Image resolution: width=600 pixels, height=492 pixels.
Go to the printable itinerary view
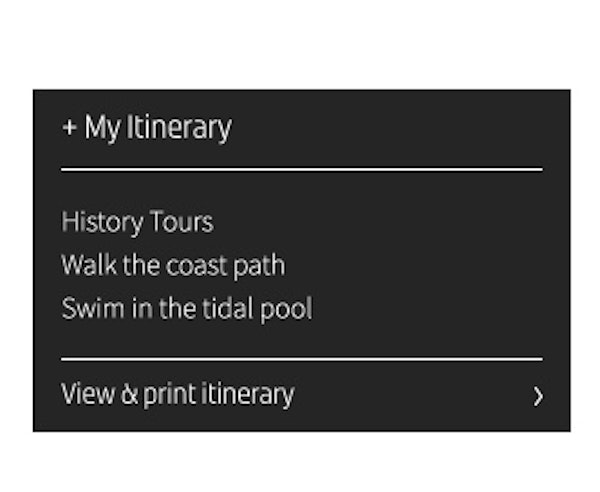(x=178, y=394)
